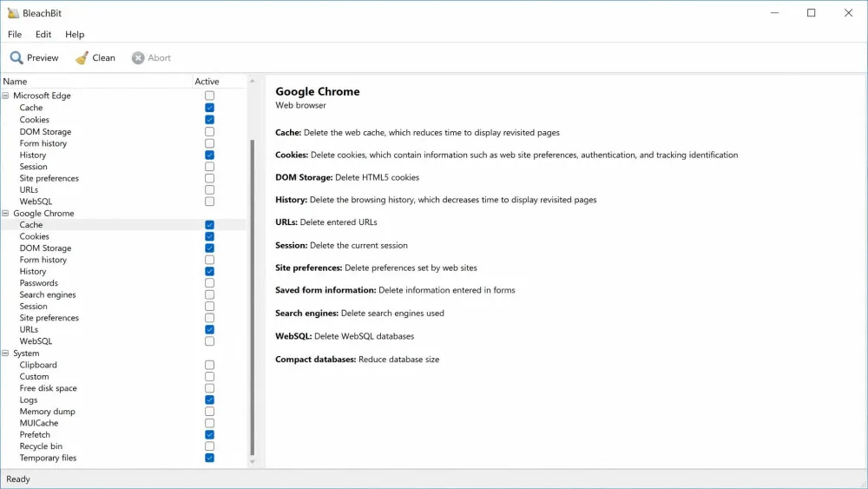Click the tree scrollbar down arrow

click(253, 462)
